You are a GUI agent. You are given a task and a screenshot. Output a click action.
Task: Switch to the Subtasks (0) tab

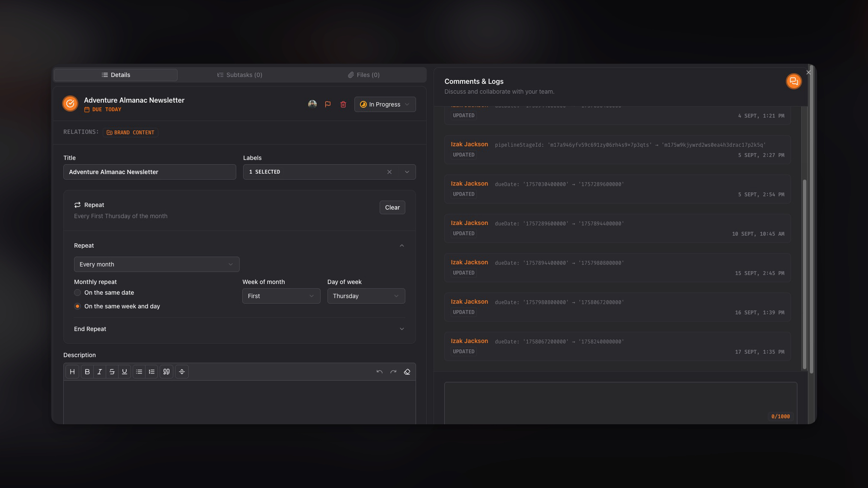point(240,75)
